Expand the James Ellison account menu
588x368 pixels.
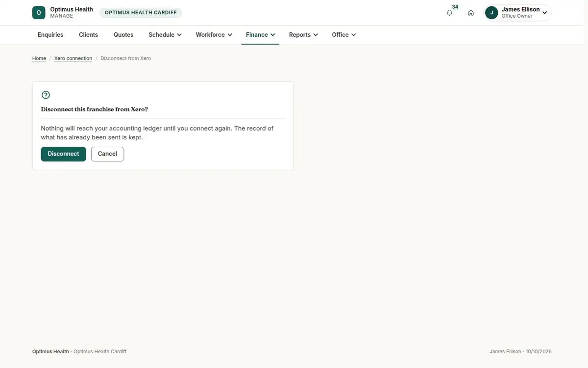pos(518,13)
